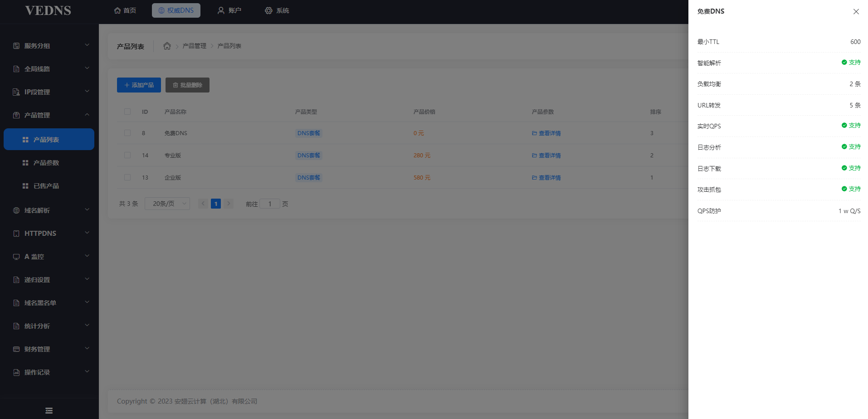Click the 域名黑名单 sidebar icon
The width and height of the screenshot is (868, 419).
16,303
